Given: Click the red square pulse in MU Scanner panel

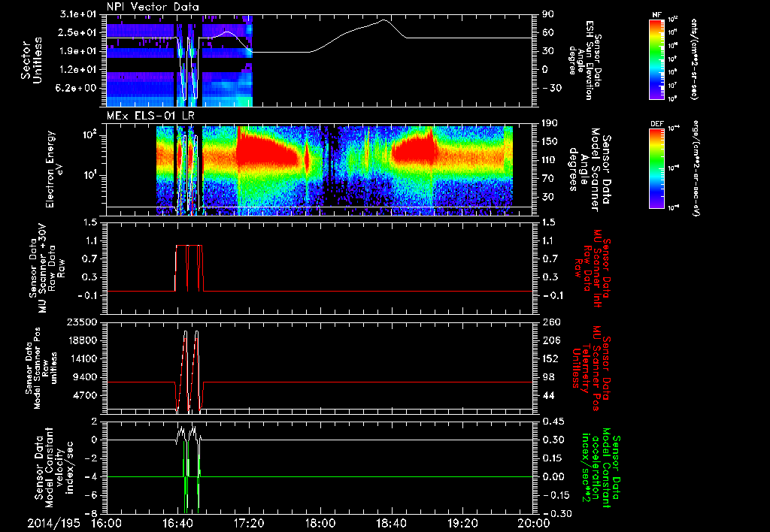Looking at the screenshot, I should click(x=189, y=268).
